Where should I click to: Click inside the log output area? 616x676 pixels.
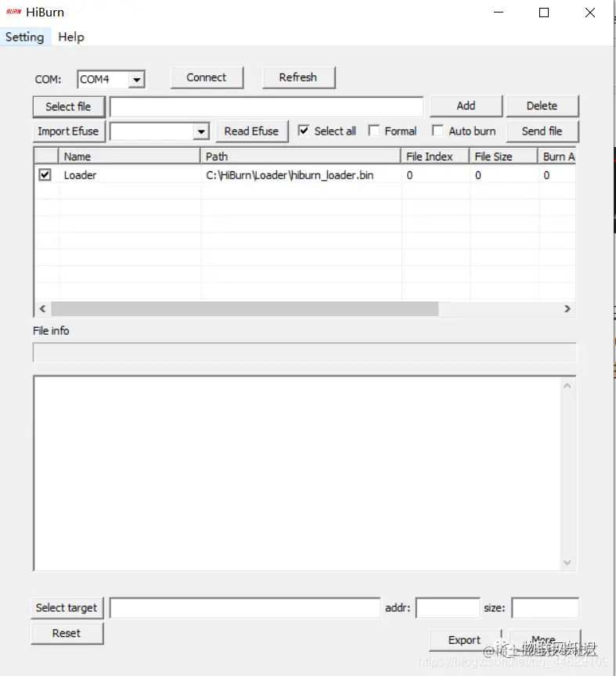click(x=297, y=473)
